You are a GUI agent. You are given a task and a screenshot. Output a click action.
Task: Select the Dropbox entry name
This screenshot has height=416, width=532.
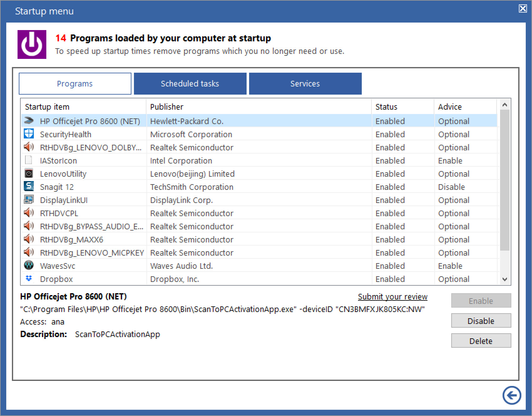pyautogui.click(x=56, y=279)
